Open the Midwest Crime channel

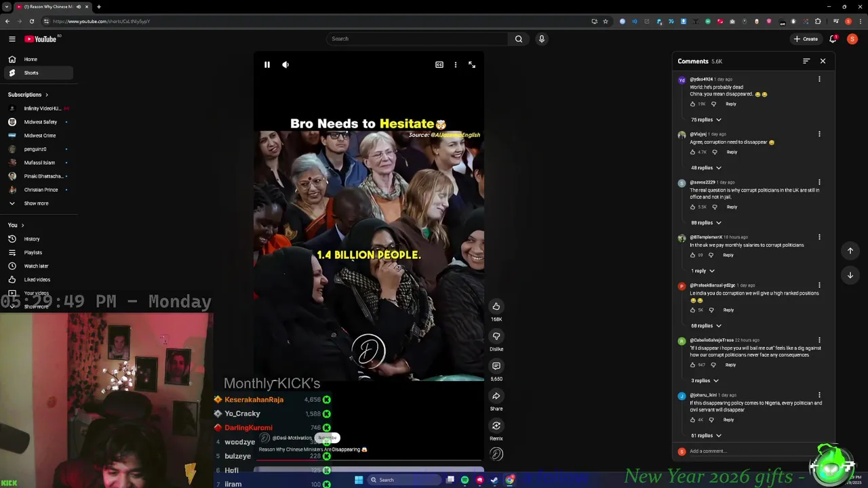(x=39, y=136)
